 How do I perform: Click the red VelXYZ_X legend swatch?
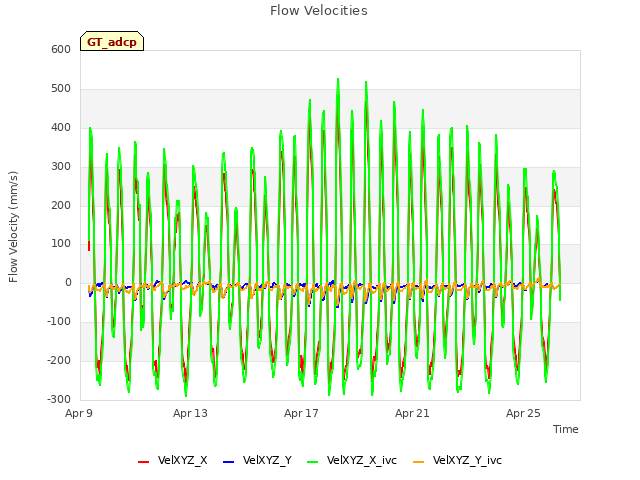pos(144,462)
